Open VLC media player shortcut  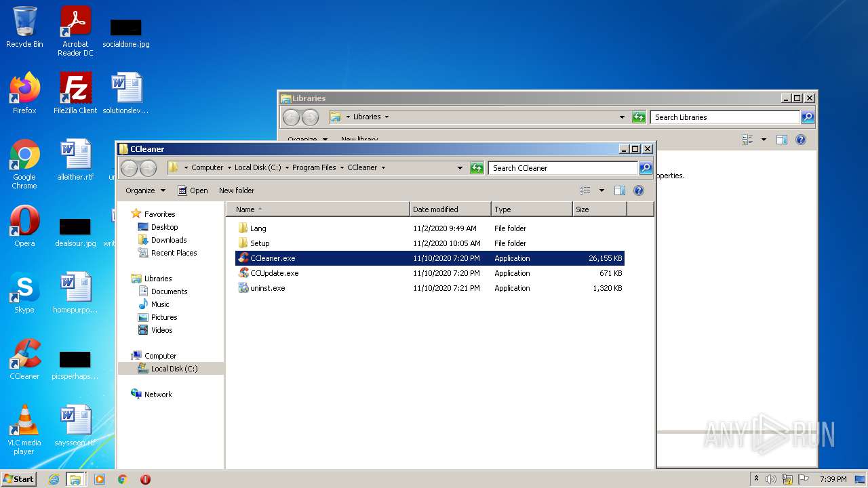pyautogui.click(x=24, y=430)
